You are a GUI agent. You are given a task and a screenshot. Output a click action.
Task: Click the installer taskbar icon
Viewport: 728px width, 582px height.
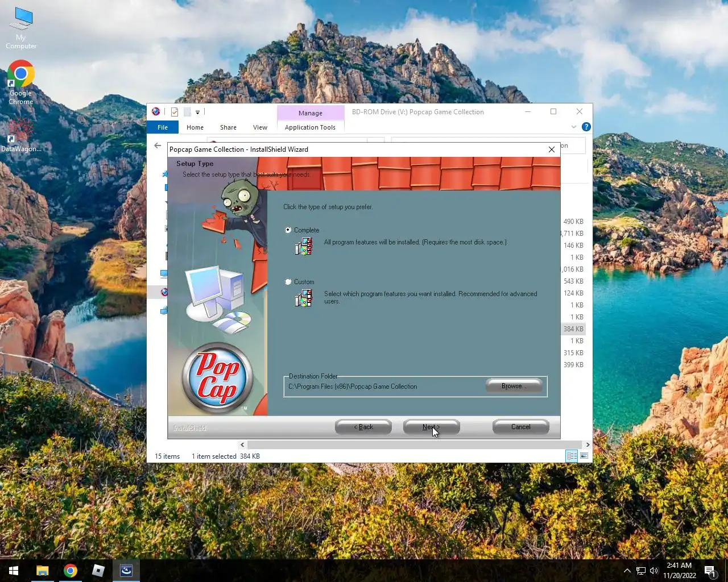tap(126, 571)
